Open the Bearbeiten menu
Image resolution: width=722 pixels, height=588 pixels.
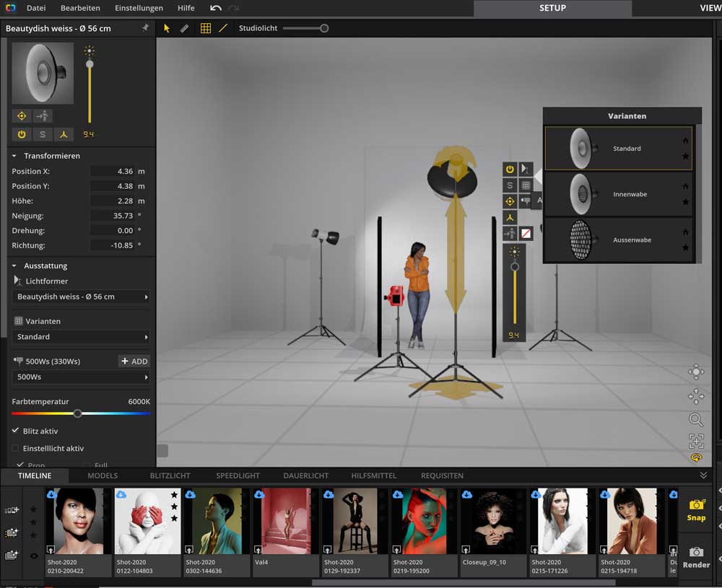coord(80,8)
